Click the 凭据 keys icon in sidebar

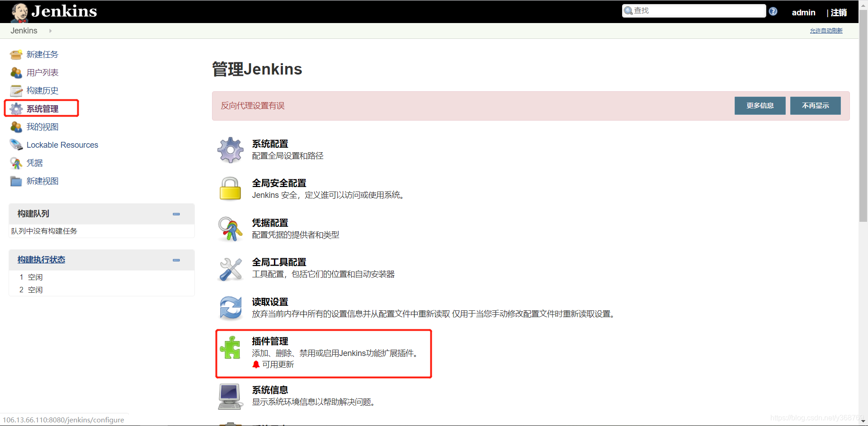16,163
